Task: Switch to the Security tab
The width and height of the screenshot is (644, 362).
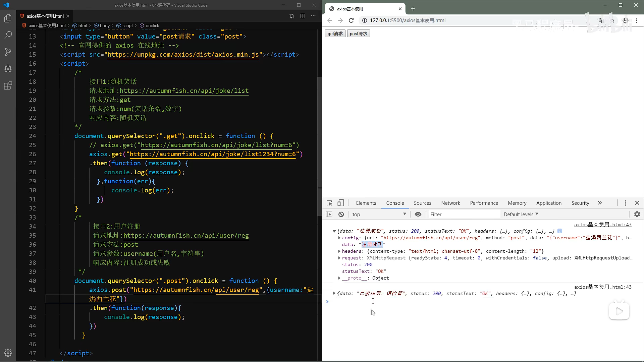Action: coord(580,203)
